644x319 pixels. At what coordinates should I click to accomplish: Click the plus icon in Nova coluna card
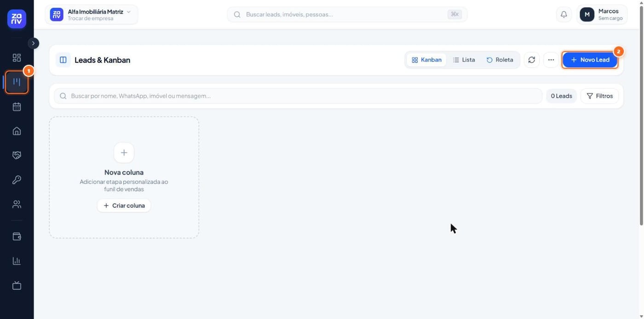pos(124,153)
